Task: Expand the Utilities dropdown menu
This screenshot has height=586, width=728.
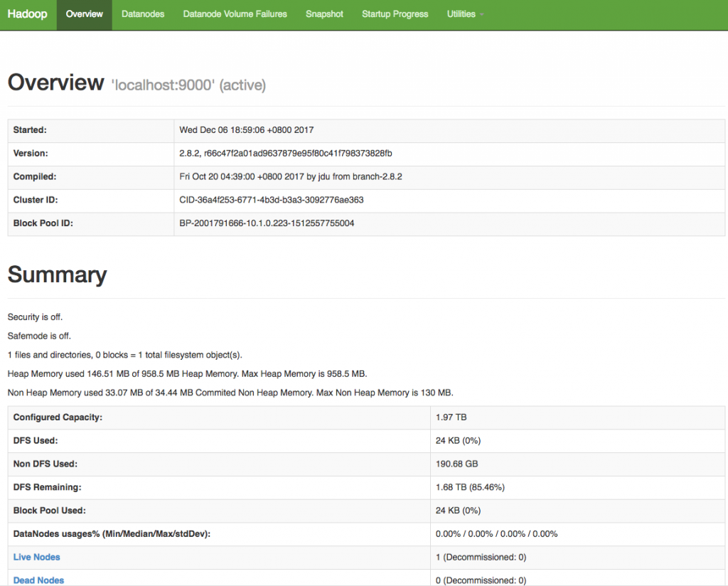Action: 465,14
